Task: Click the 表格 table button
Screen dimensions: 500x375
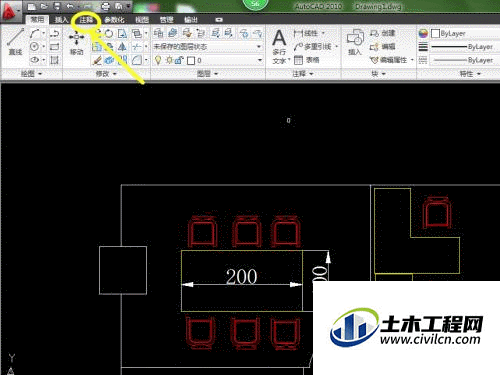Action: click(307, 60)
